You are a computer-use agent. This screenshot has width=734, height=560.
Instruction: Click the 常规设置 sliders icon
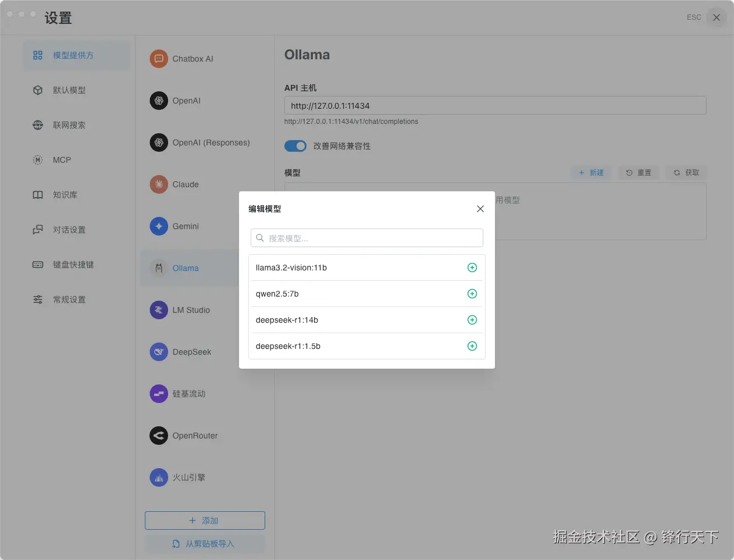38,299
